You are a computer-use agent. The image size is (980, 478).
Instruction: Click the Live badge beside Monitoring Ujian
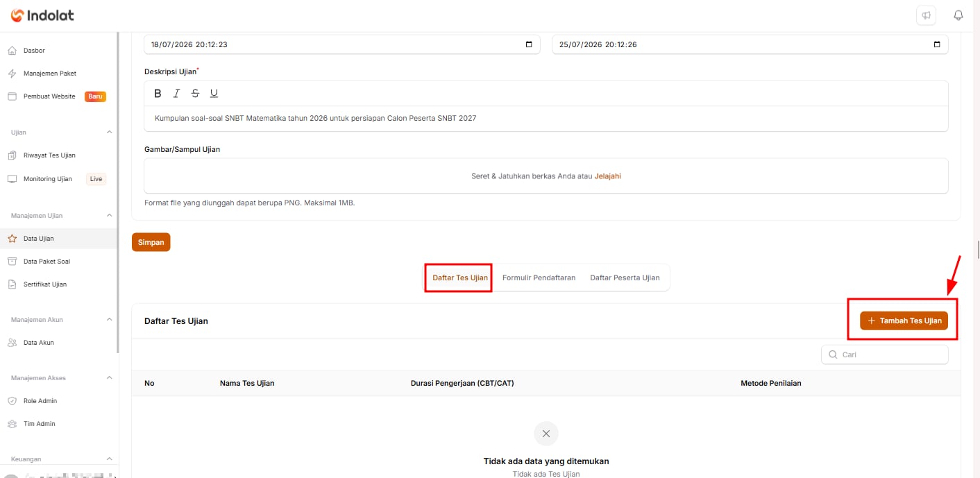(x=96, y=179)
